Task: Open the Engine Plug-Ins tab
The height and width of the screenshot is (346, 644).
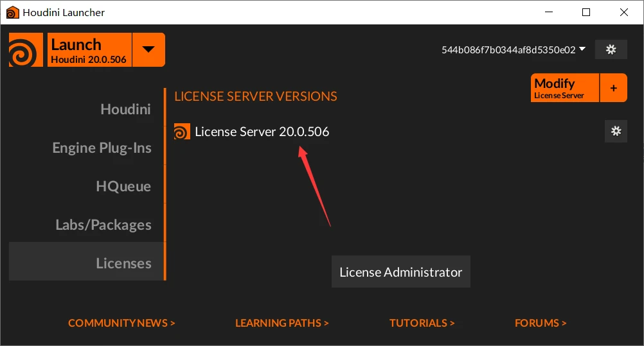Action: tap(102, 148)
